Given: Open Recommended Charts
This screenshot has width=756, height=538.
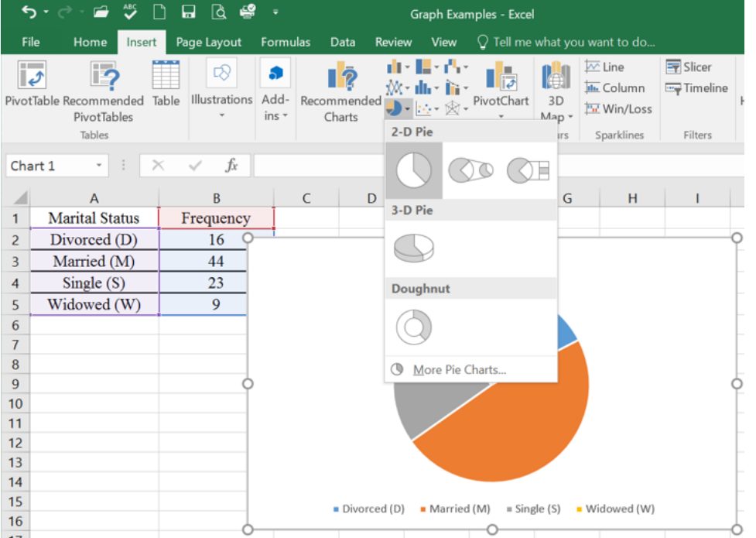Looking at the screenshot, I should tap(341, 91).
